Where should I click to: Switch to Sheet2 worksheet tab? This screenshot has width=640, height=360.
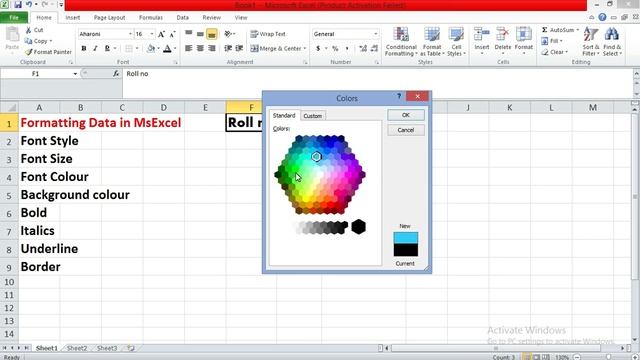click(77, 348)
